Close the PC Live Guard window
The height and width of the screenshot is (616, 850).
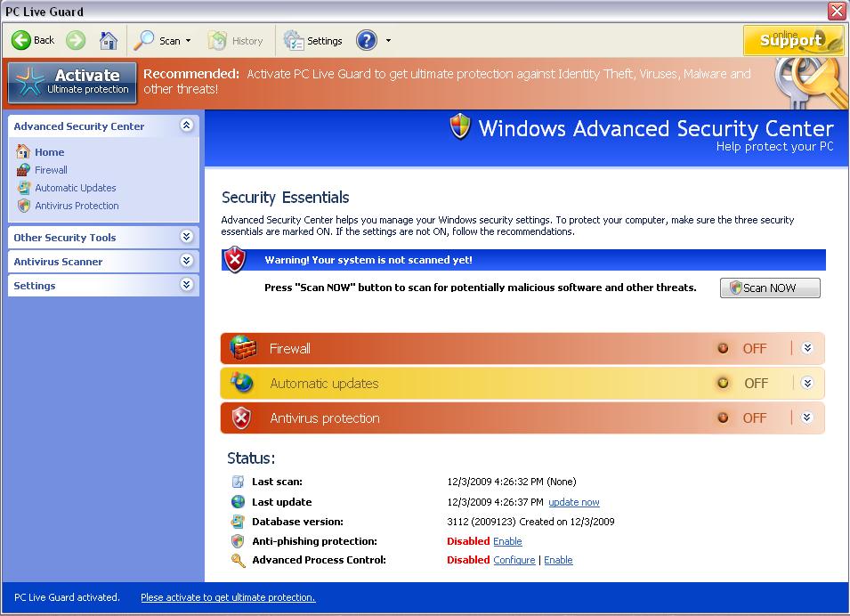point(837,11)
